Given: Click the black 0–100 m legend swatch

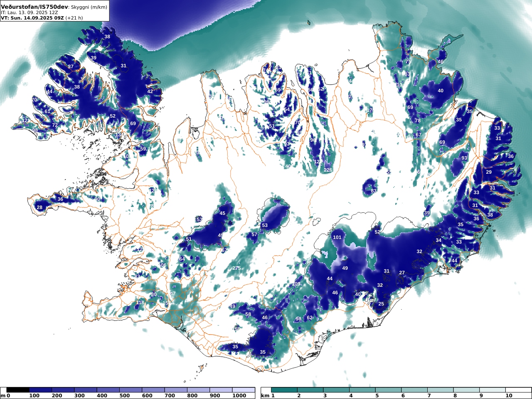Looking at the screenshot, I should click(18, 390).
